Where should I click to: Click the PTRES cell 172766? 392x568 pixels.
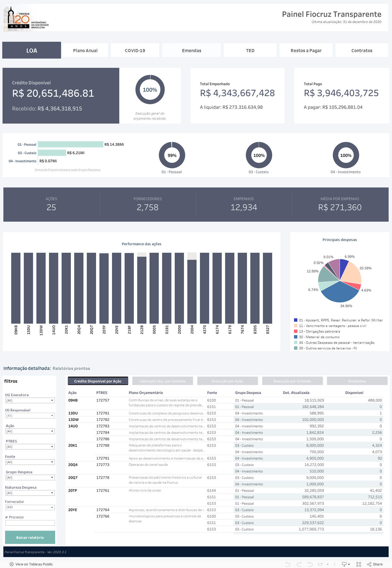[103, 516]
